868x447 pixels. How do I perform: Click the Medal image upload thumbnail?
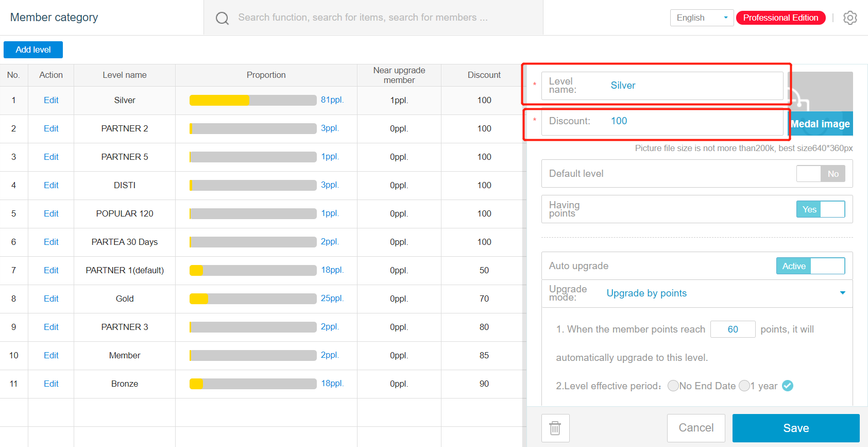tap(821, 103)
